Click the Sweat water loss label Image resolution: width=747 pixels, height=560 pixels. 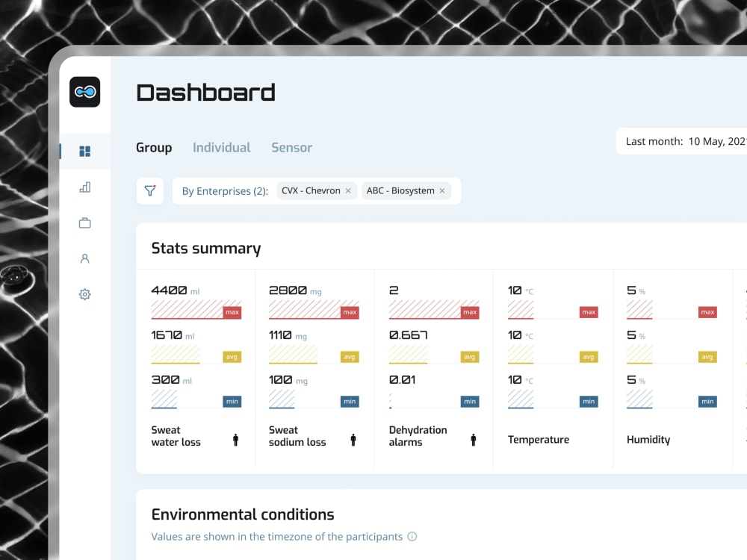(x=176, y=436)
